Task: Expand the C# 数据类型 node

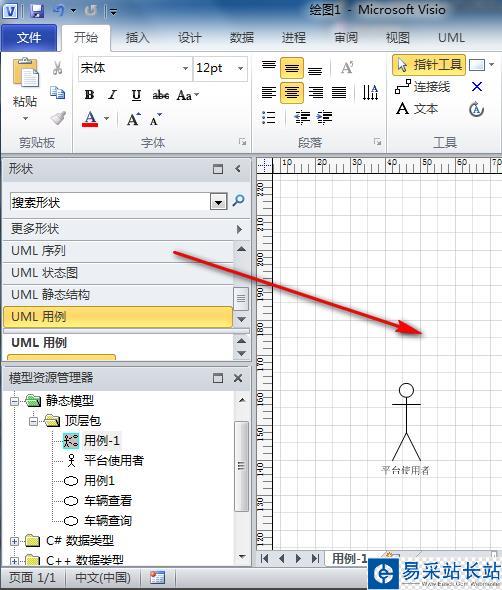Action: point(14,541)
